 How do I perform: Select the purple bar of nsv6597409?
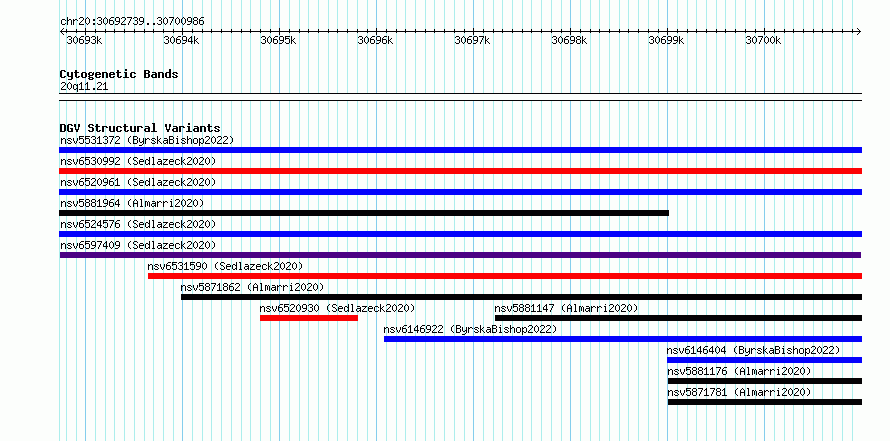[460, 255]
